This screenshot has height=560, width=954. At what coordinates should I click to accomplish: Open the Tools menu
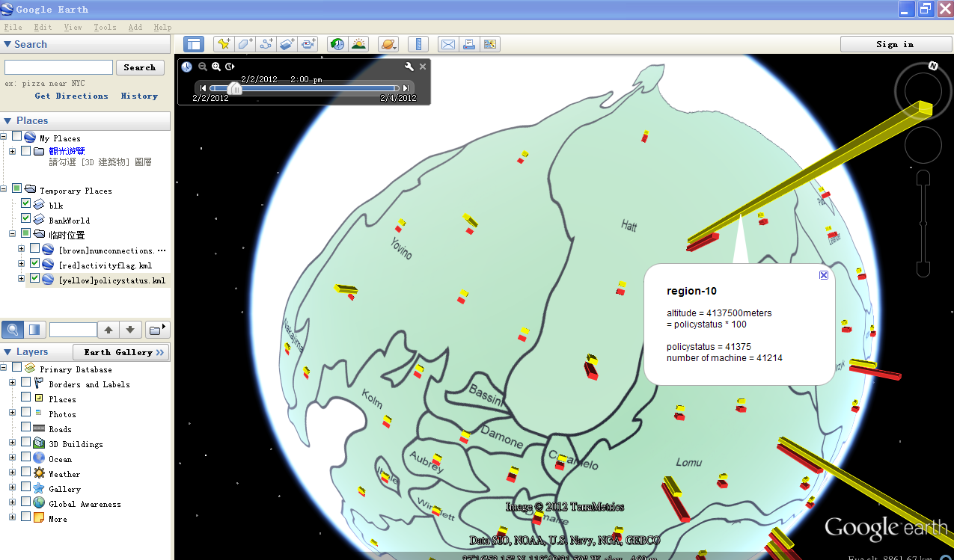(105, 27)
